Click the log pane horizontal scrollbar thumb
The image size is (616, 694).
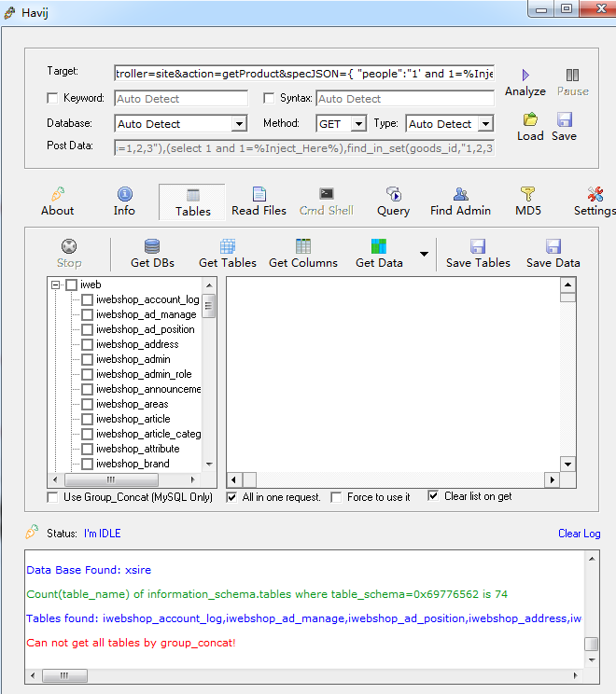coord(64,675)
